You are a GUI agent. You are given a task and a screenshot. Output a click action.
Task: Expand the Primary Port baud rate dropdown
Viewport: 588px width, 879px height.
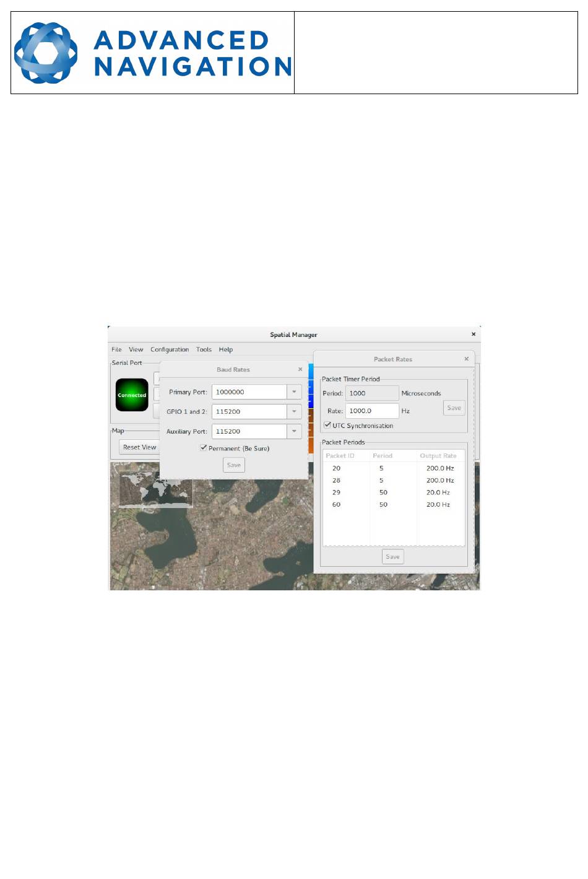pos(294,392)
